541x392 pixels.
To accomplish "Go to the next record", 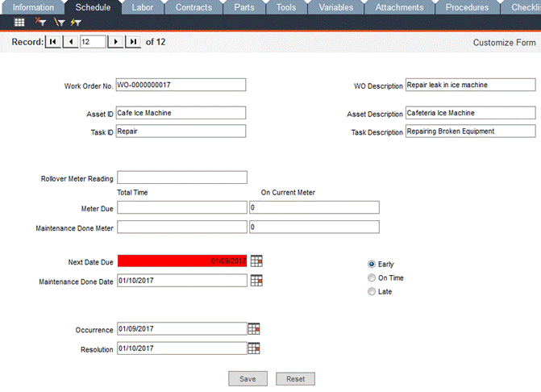I will click(x=115, y=42).
